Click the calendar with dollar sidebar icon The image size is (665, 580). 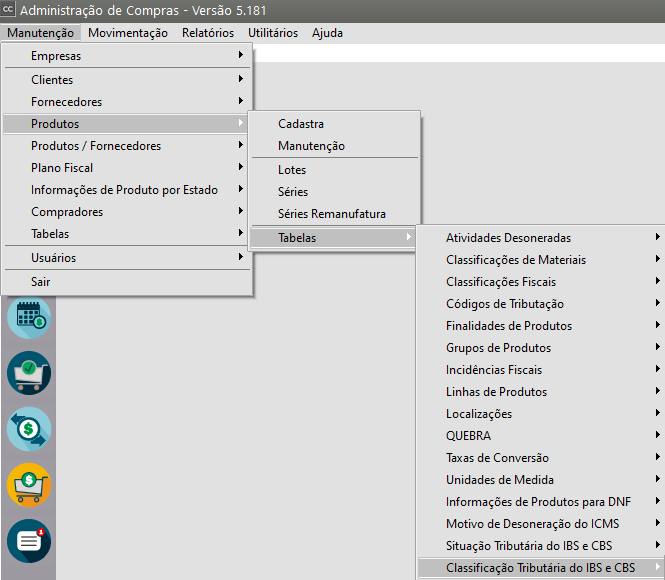(x=28, y=319)
